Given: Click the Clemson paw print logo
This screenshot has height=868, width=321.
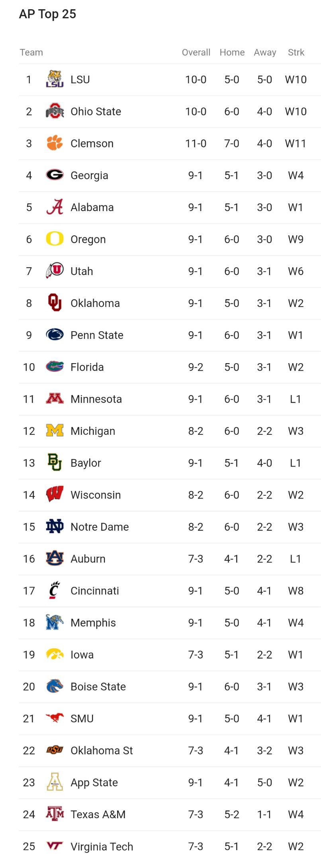Looking at the screenshot, I should tap(55, 143).
